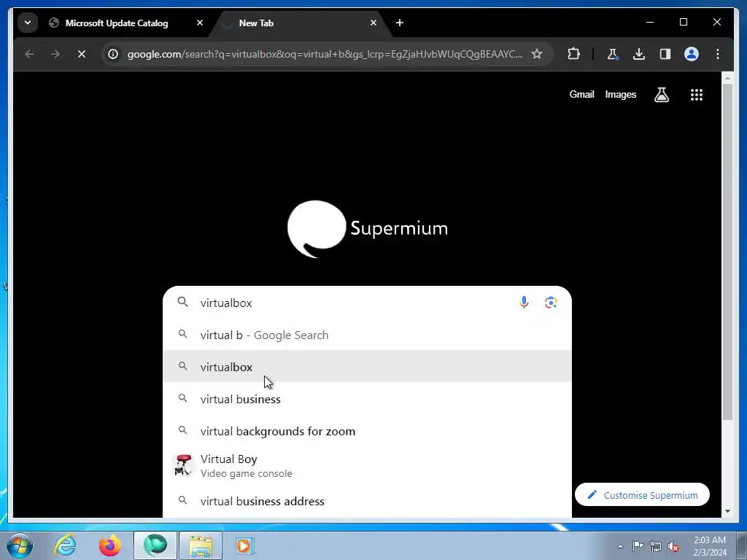Viewport: 747px width, 560px height.
Task: Open Action Center flag icon
Action: [638, 546]
